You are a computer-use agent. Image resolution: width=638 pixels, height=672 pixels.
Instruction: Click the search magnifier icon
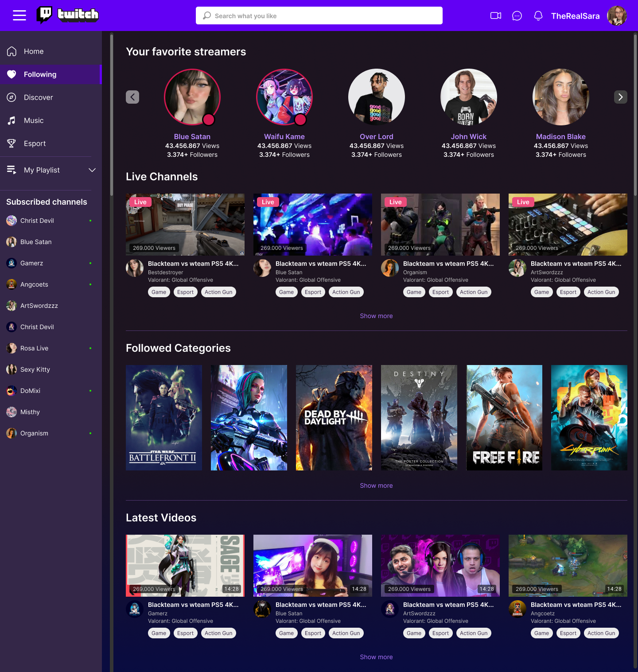[207, 16]
